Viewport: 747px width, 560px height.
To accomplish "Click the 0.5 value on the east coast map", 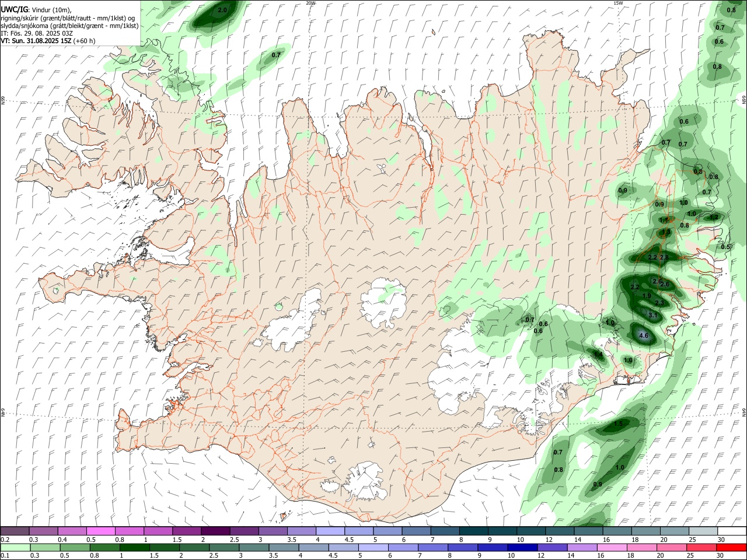I will coord(725,247).
